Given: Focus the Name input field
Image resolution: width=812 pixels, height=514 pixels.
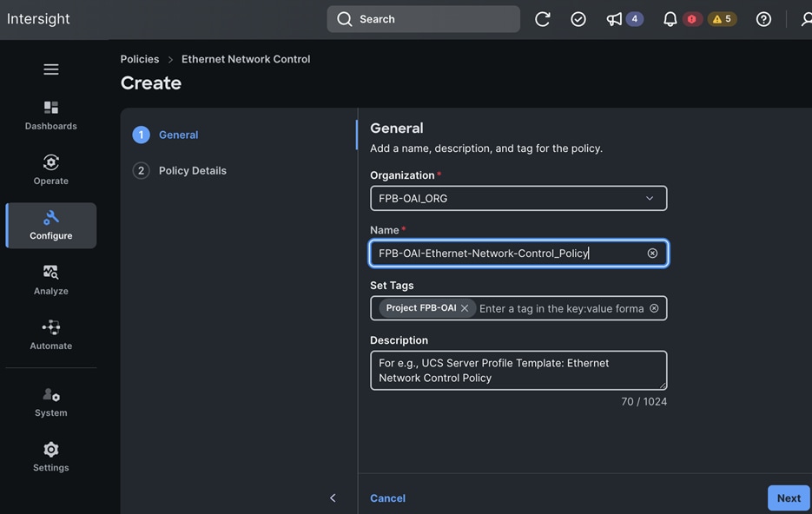Looking at the screenshot, I should 518,254.
